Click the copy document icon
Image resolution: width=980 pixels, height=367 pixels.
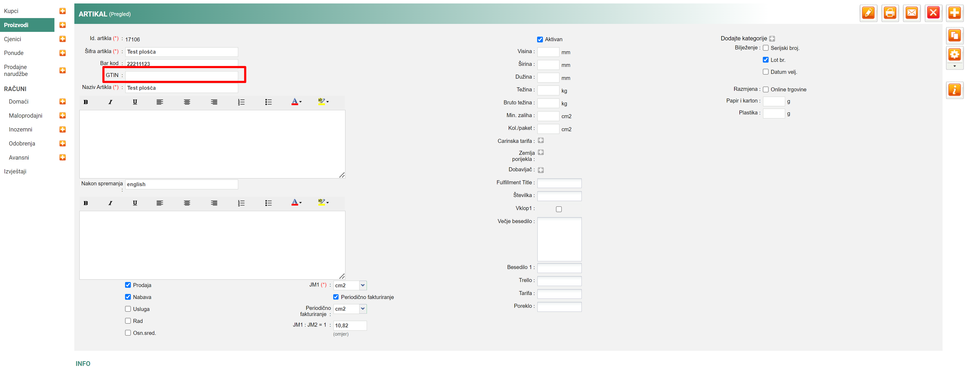tap(954, 36)
